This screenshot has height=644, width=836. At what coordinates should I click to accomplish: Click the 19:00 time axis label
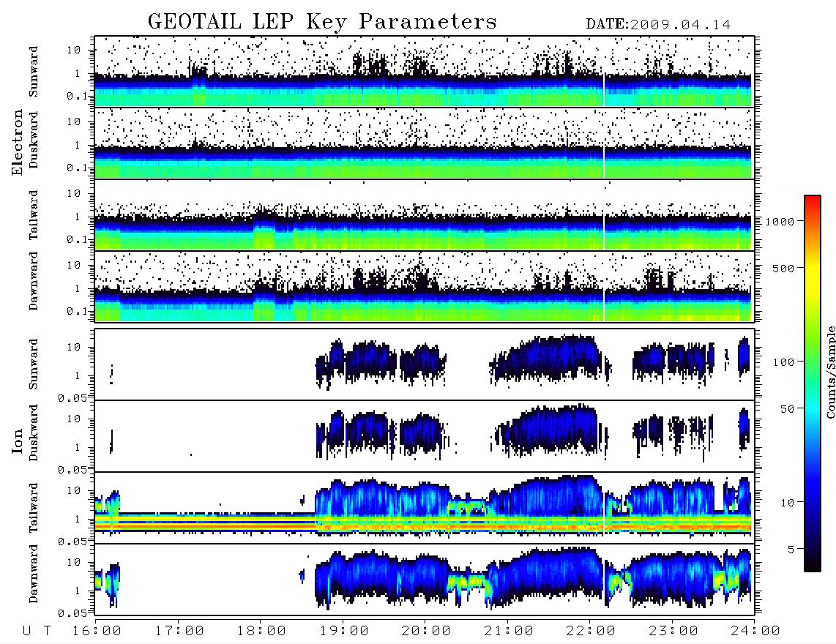[344, 632]
